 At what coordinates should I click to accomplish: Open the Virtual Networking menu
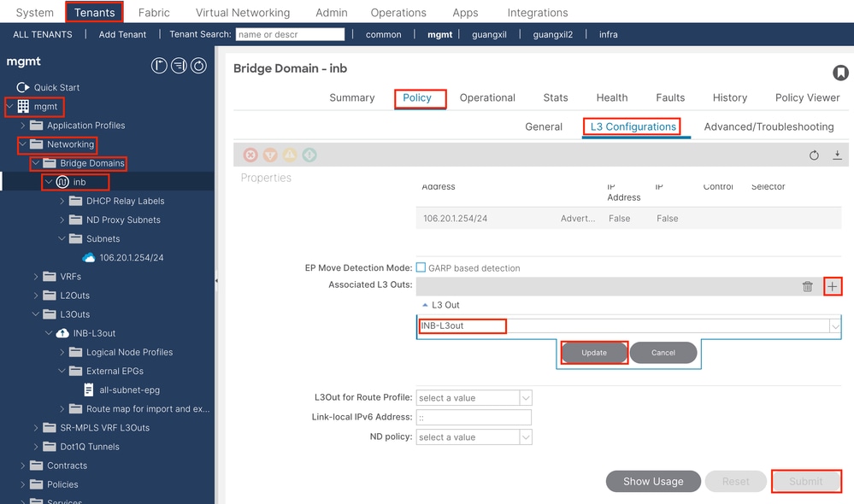pos(243,13)
